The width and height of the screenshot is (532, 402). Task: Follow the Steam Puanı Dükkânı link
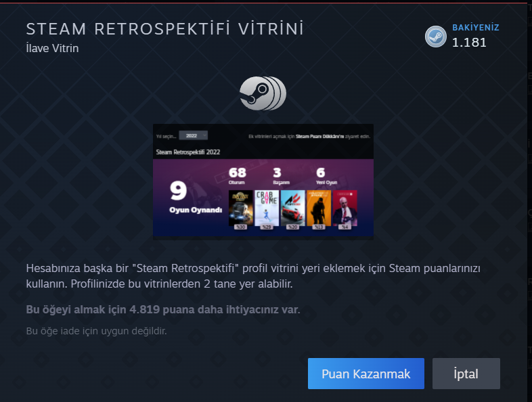click(319, 137)
